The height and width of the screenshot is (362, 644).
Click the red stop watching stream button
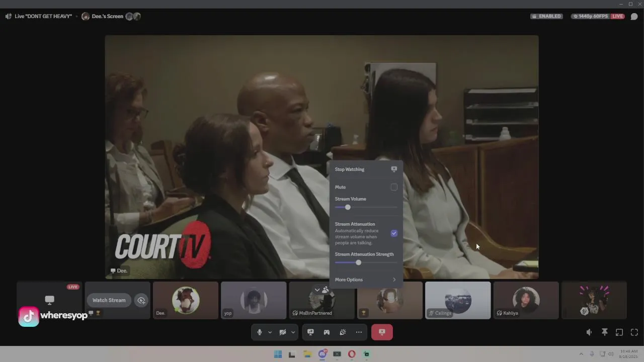(382, 332)
